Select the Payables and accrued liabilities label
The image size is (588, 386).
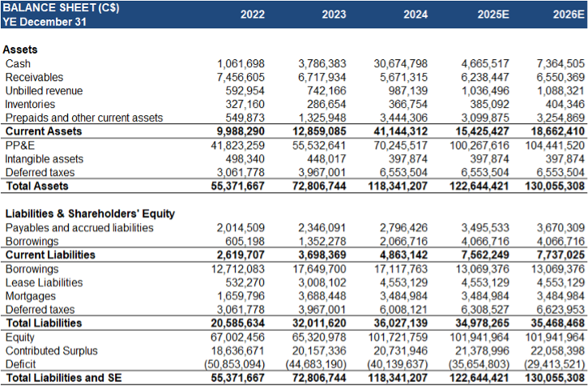79,228
